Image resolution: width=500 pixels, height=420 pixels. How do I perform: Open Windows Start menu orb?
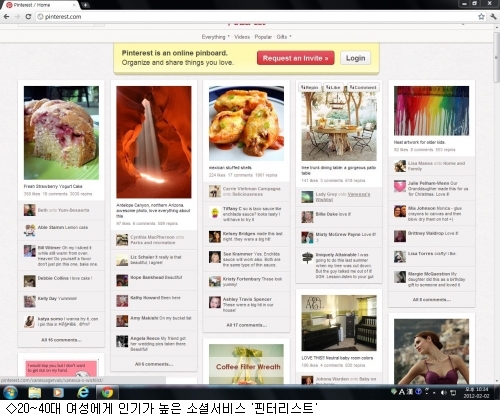10,392
